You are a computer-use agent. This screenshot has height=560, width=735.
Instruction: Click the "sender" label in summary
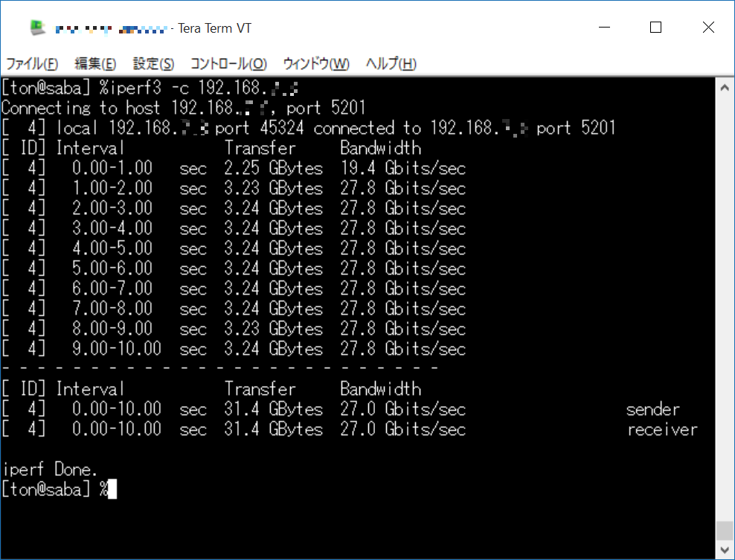coord(652,409)
